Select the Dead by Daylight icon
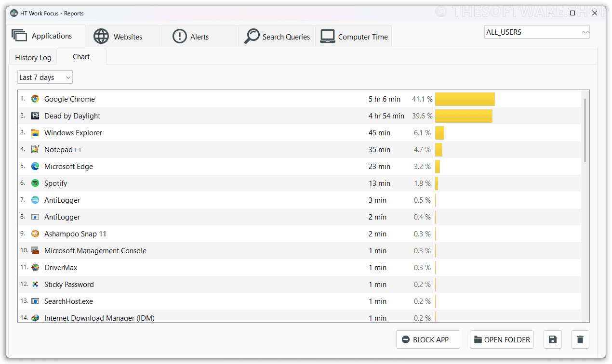This screenshot has height=364, width=612. 35,116
